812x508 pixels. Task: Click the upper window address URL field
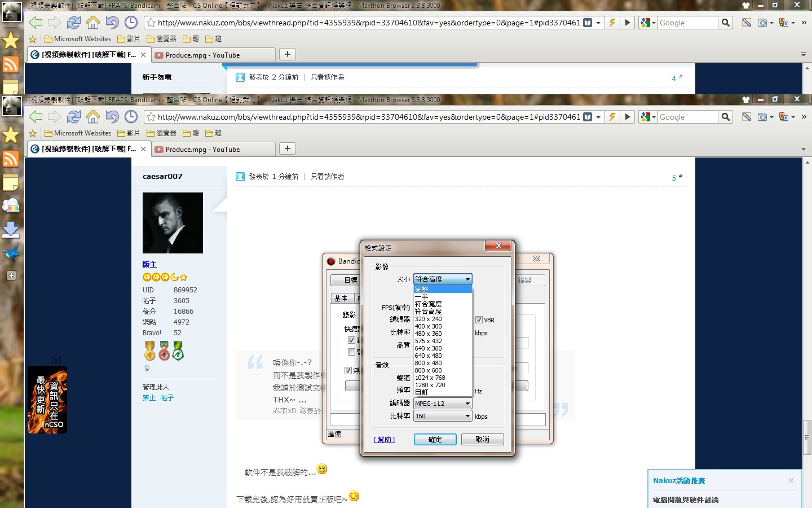[369, 23]
